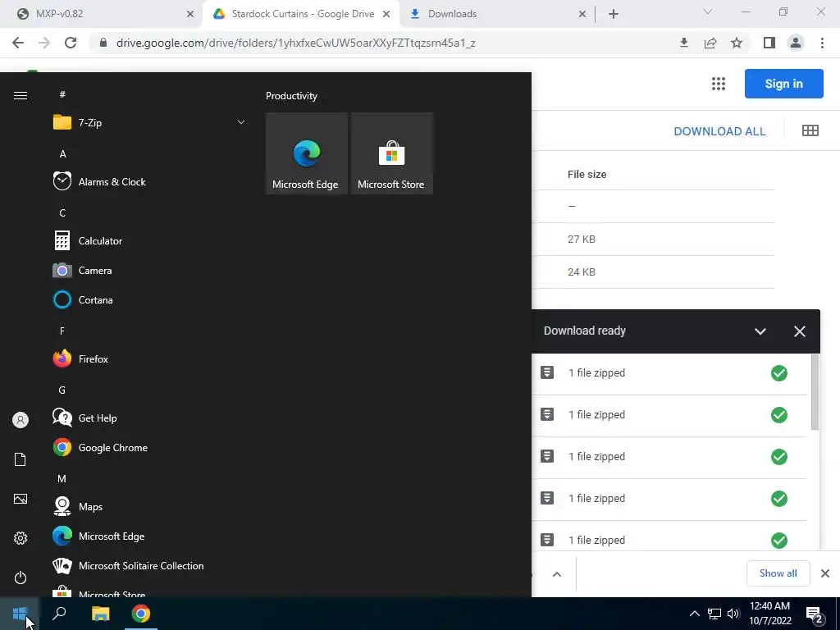The height and width of the screenshot is (630, 840).
Task: Go forward in Chrome
Action: [44, 43]
